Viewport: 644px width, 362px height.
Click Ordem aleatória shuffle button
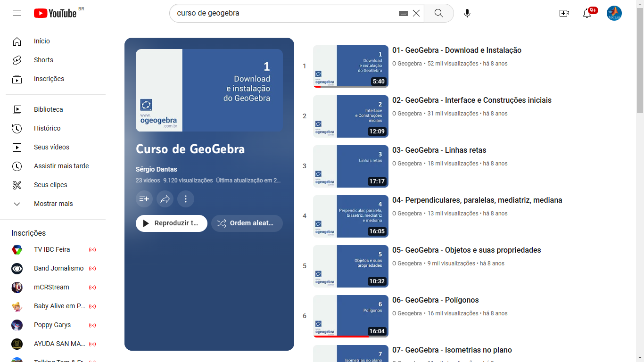(x=247, y=223)
